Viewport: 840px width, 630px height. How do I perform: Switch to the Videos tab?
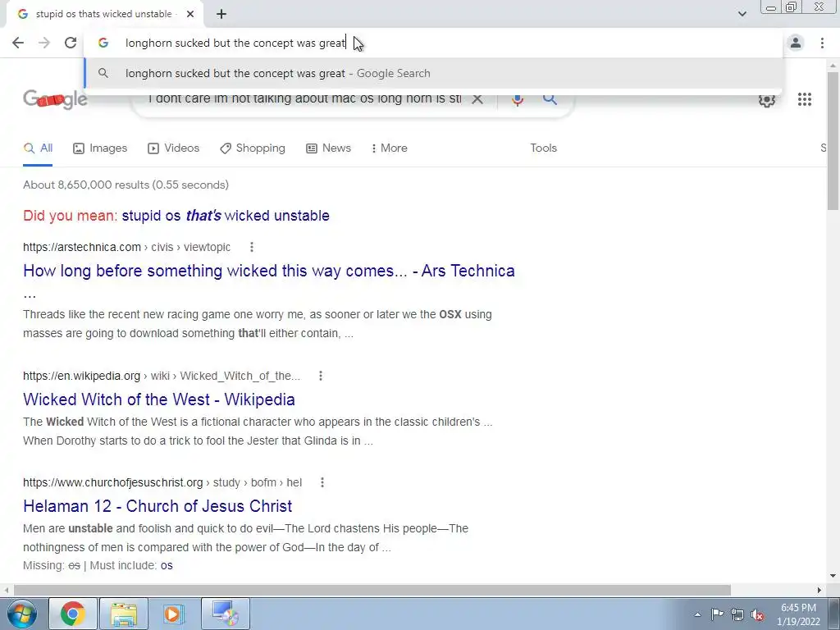point(174,148)
